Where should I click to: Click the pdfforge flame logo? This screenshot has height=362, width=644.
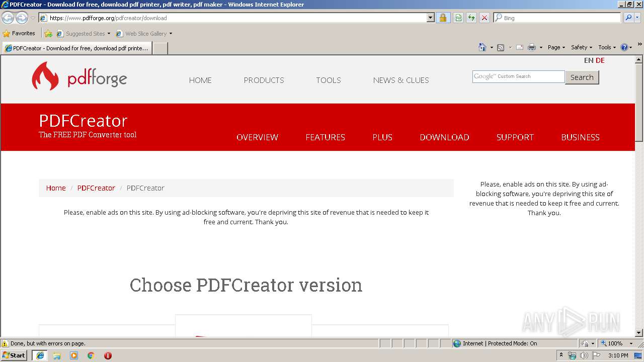pyautogui.click(x=45, y=76)
